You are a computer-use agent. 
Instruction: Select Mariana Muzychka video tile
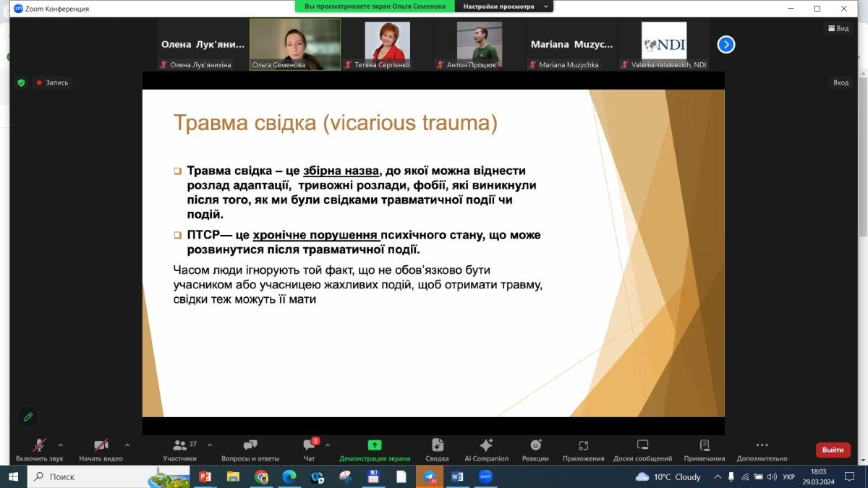click(x=571, y=44)
